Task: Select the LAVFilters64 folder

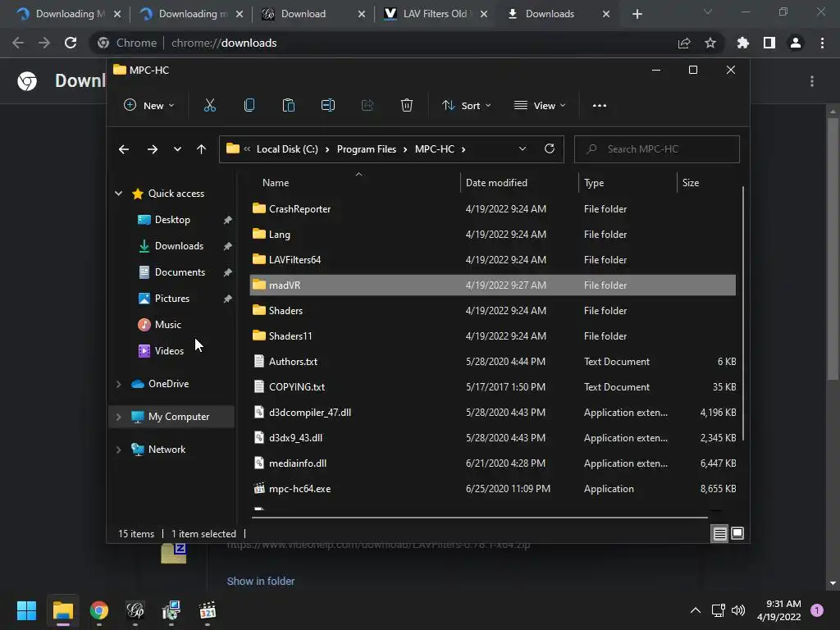Action: (493, 260)
